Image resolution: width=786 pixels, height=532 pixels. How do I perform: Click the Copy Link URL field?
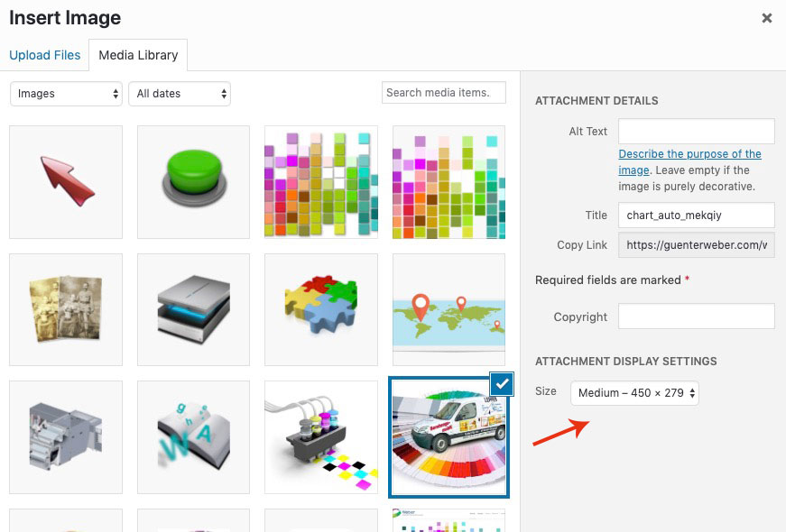pyautogui.click(x=697, y=245)
